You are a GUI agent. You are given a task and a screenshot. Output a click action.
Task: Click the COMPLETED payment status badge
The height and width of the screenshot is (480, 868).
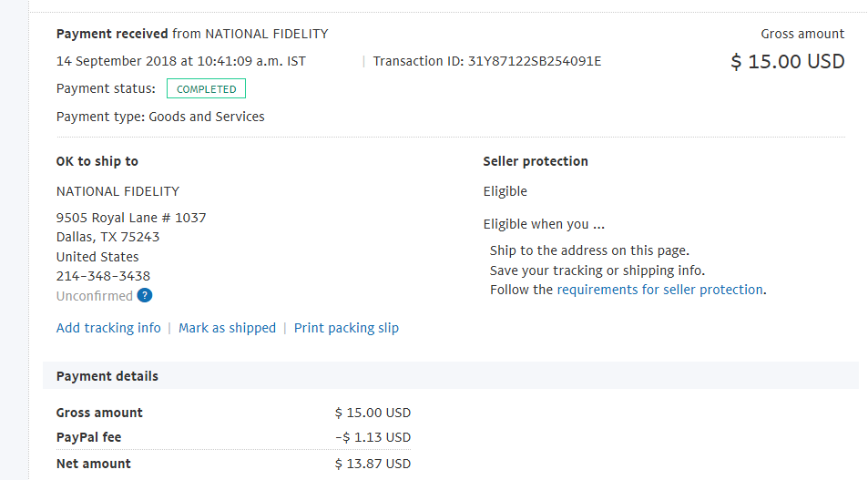pyautogui.click(x=206, y=88)
